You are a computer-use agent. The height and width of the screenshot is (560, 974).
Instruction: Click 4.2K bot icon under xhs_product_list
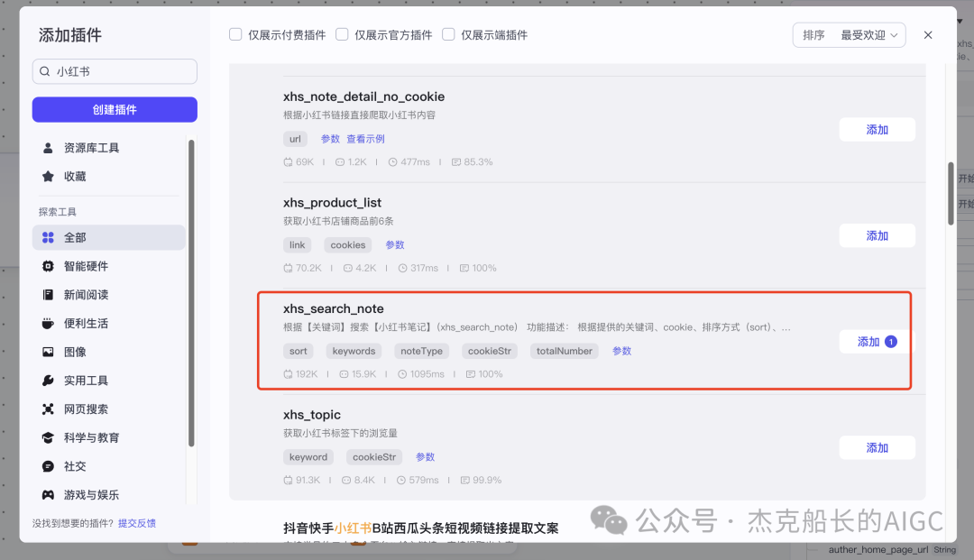coord(348,268)
